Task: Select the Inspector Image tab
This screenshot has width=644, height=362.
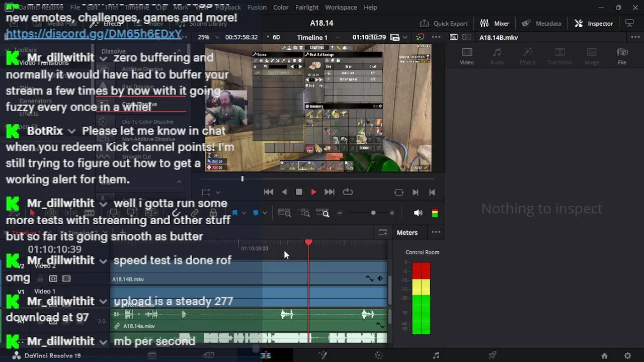Action: 592,56
